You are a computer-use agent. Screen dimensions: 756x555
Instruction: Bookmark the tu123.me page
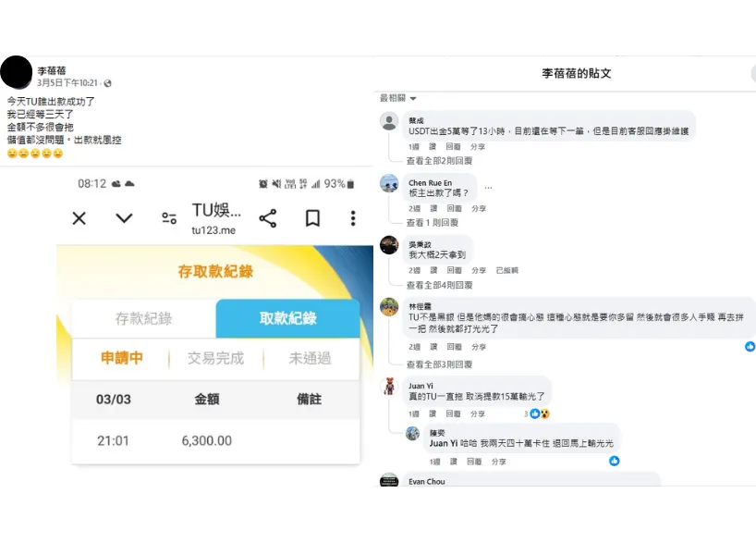(x=312, y=218)
